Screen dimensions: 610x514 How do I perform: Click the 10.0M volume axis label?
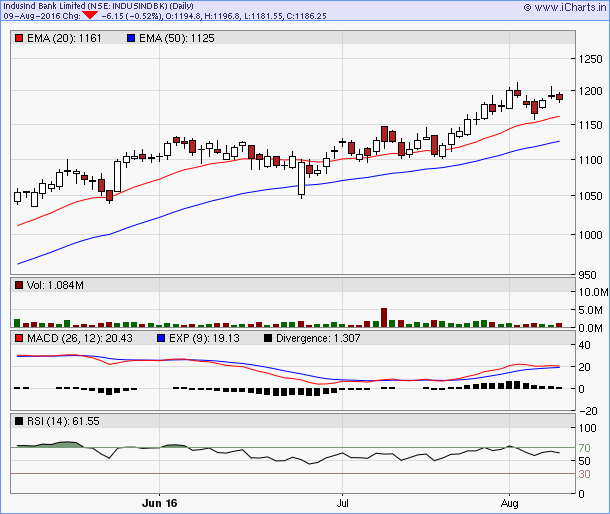(x=593, y=292)
